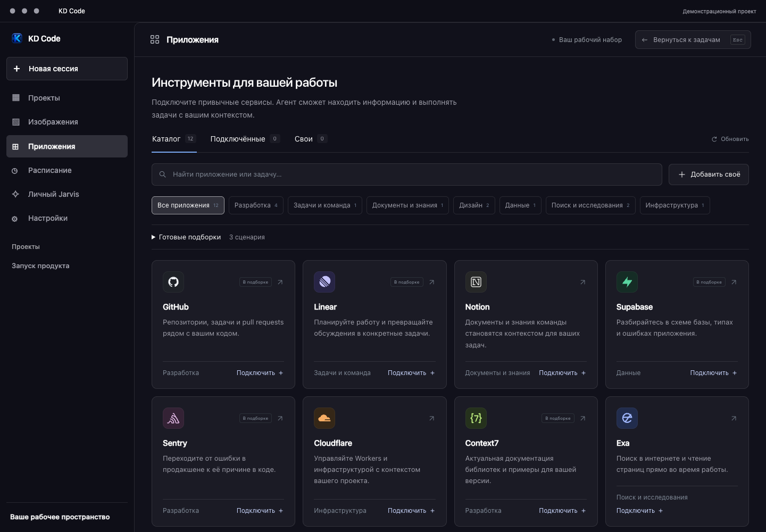This screenshot has height=532, width=766.
Task: Filter by Задачи и команда chip
Action: 325,205
